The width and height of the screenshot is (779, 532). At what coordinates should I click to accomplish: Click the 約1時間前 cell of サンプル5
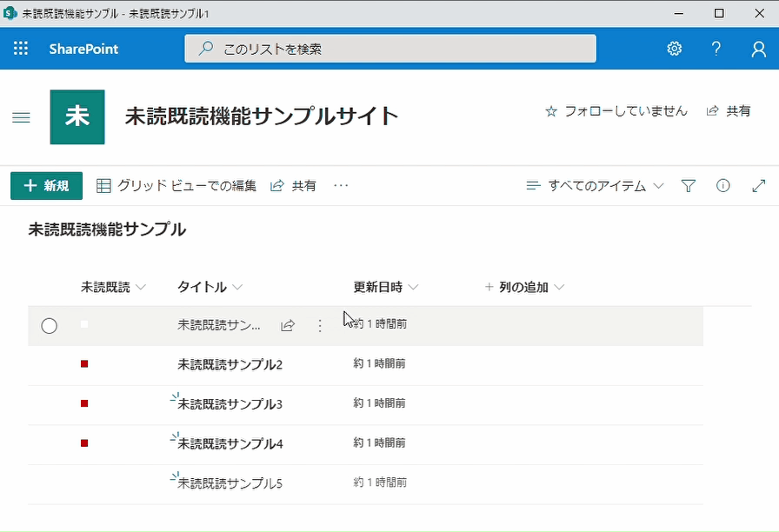tap(380, 482)
